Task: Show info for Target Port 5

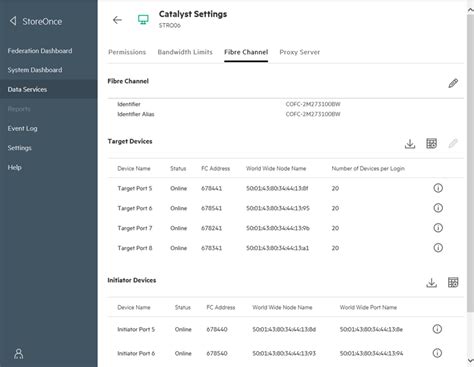Action: pyautogui.click(x=438, y=188)
